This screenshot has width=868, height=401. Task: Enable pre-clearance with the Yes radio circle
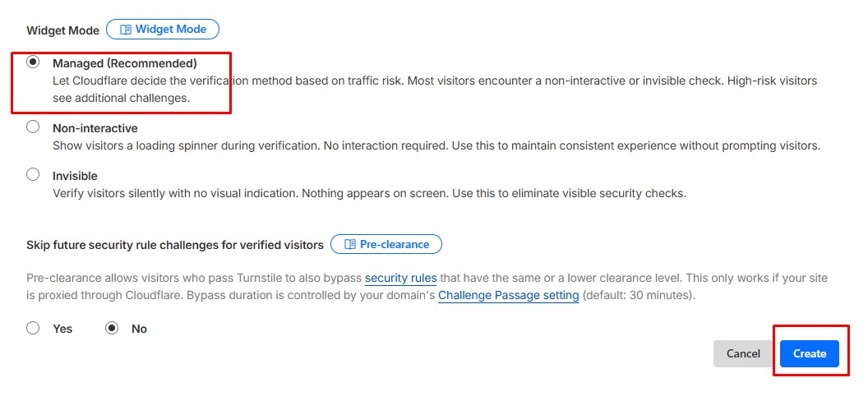coord(33,328)
